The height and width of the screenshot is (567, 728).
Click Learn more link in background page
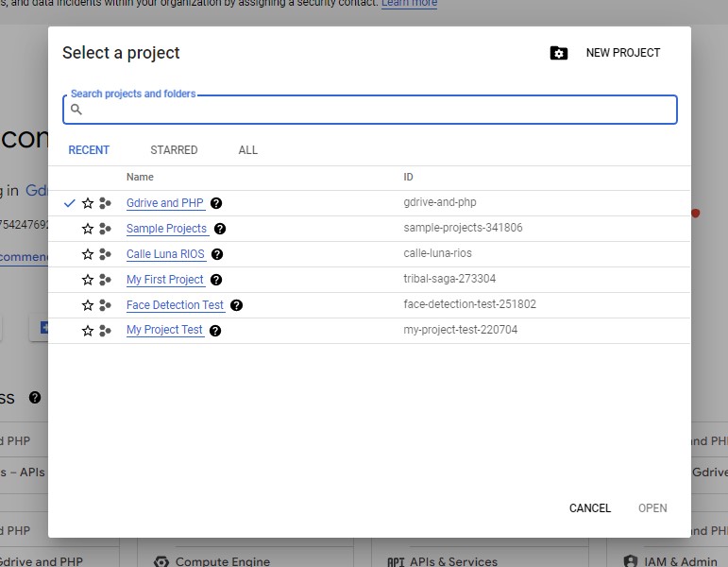click(x=409, y=3)
